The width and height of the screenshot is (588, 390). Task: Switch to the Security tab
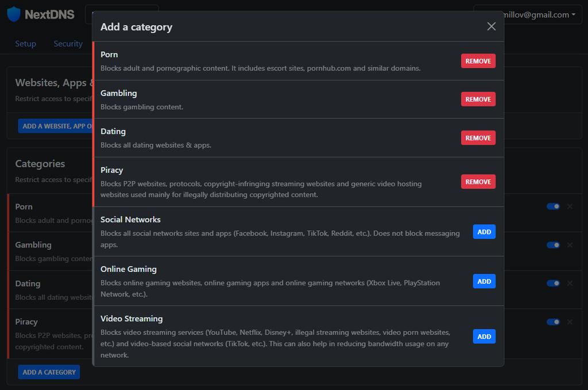click(68, 44)
